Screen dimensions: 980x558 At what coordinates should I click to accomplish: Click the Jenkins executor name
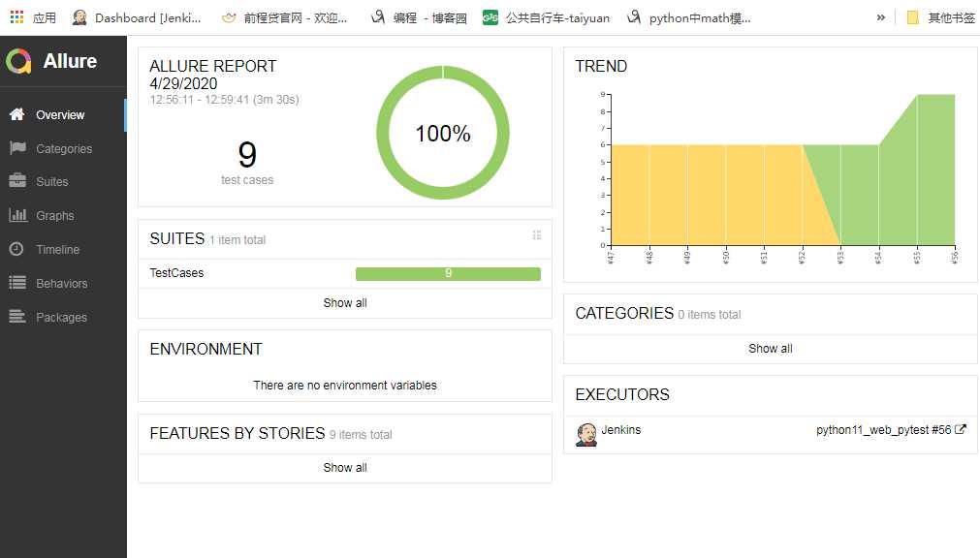(620, 430)
